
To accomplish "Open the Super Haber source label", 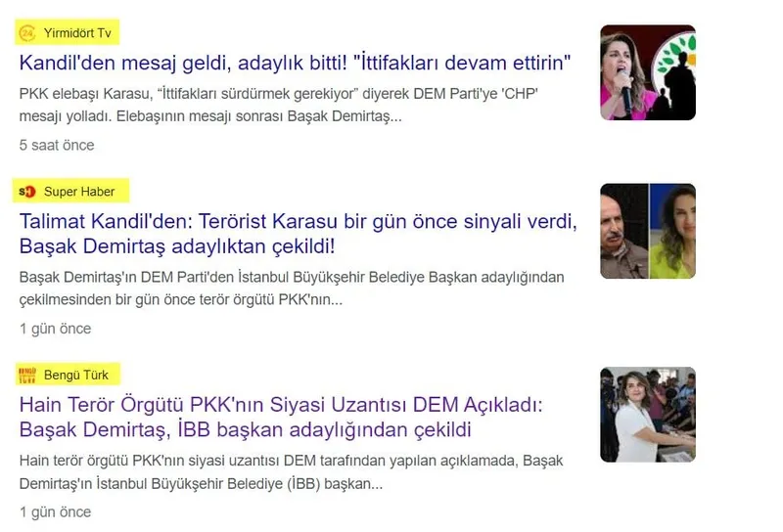I will pyautogui.click(x=79, y=191).
